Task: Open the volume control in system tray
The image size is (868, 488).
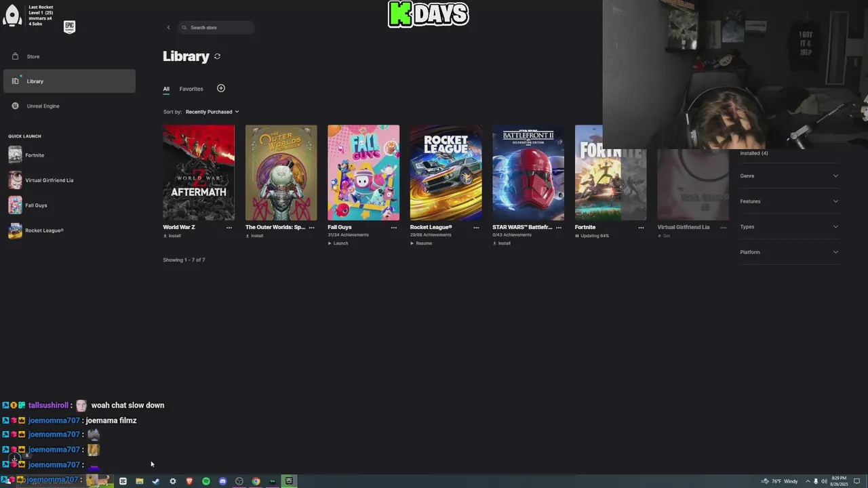Action: click(x=824, y=481)
